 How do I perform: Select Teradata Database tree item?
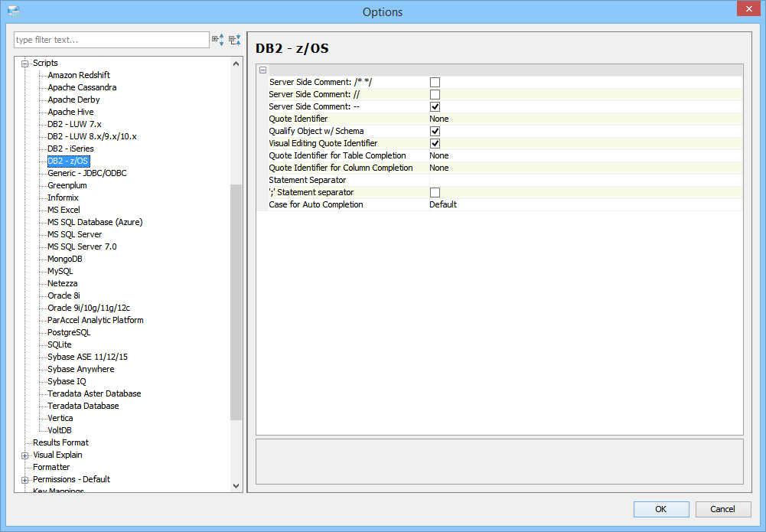[x=83, y=406]
